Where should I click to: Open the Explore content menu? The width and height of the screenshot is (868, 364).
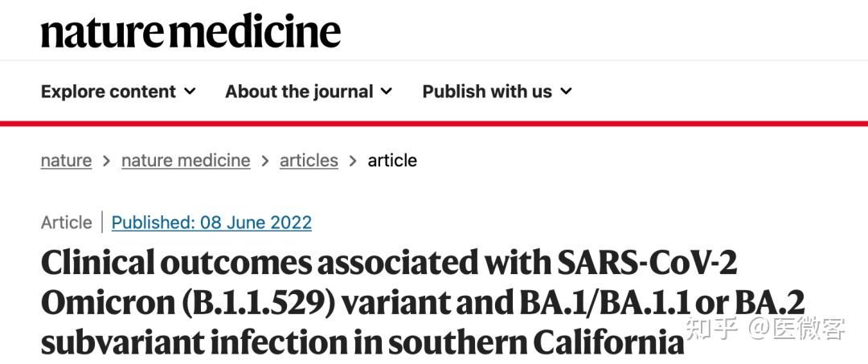click(x=108, y=92)
